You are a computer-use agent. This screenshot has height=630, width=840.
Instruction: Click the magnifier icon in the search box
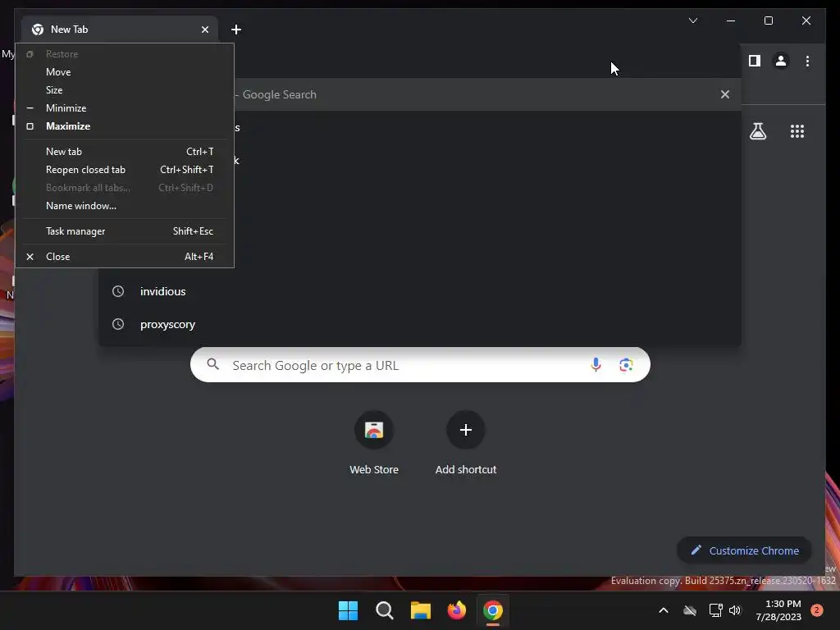coord(212,364)
